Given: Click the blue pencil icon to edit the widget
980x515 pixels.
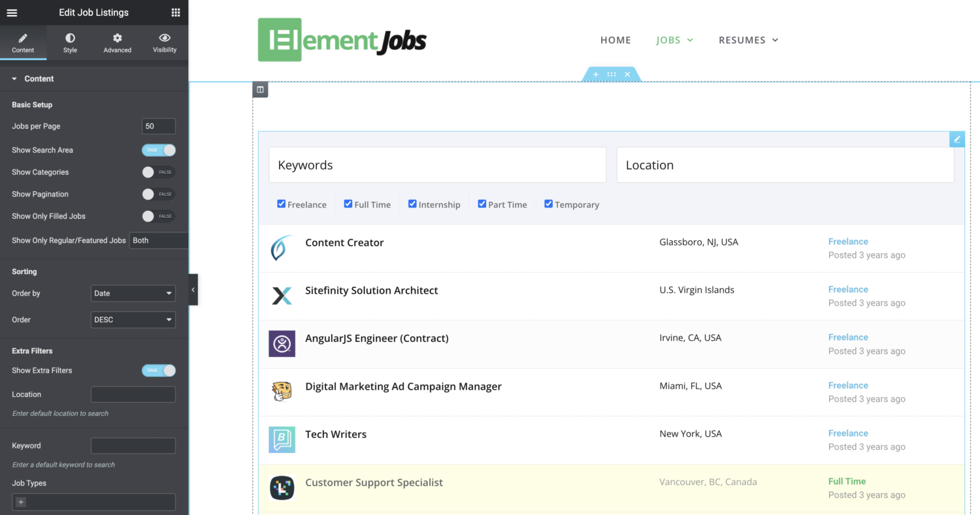Looking at the screenshot, I should (956, 138).
